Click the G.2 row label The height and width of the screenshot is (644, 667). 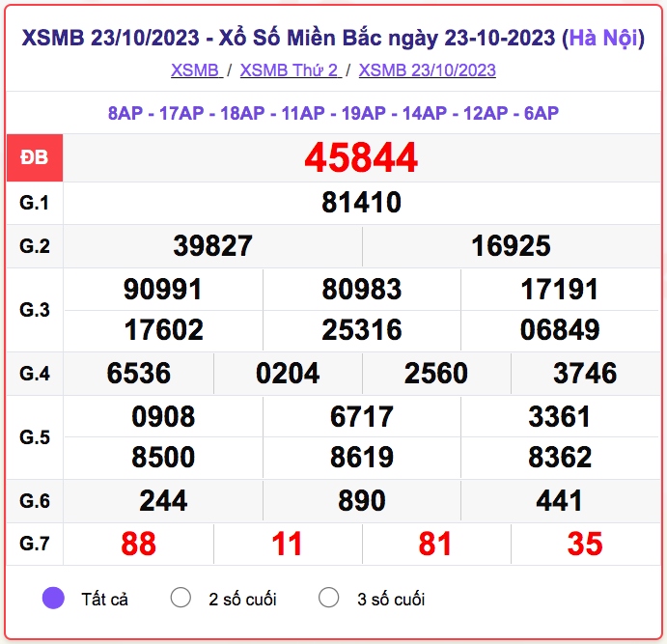[35, 246]
